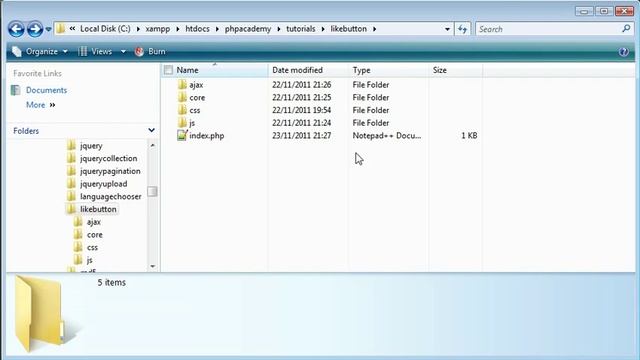Open tutorials breadcrumb segment

tap(301, 29)
